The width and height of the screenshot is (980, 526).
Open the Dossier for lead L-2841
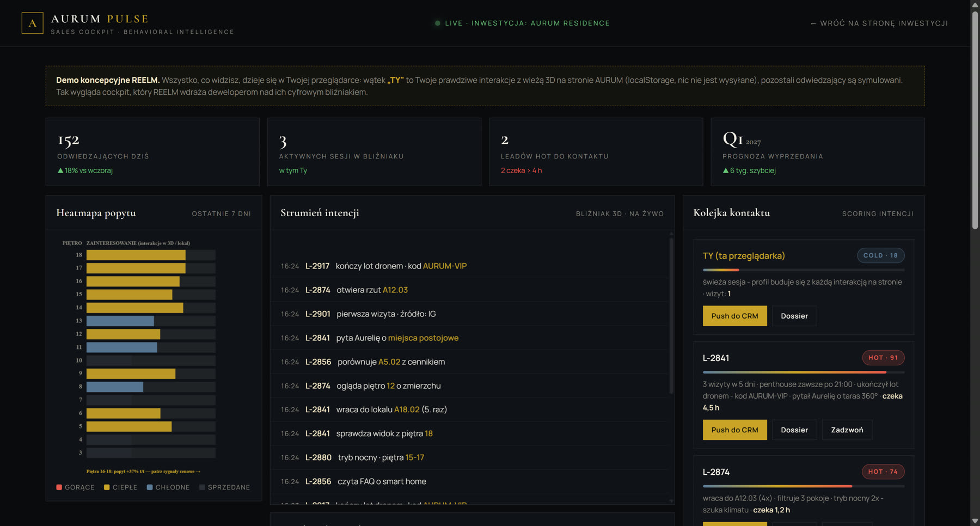pyautogui.click(x=794, y=430)
